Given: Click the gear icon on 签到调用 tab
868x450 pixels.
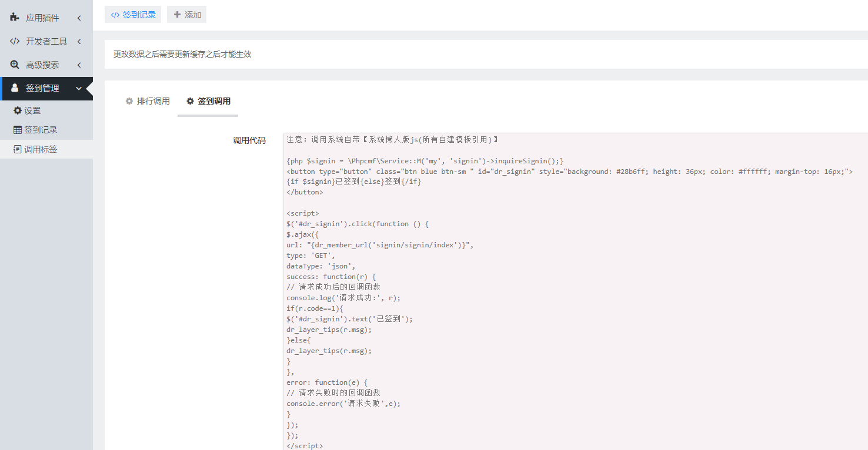Looking at the screenshot, I should pyautogui.click(x=190, y=101).
